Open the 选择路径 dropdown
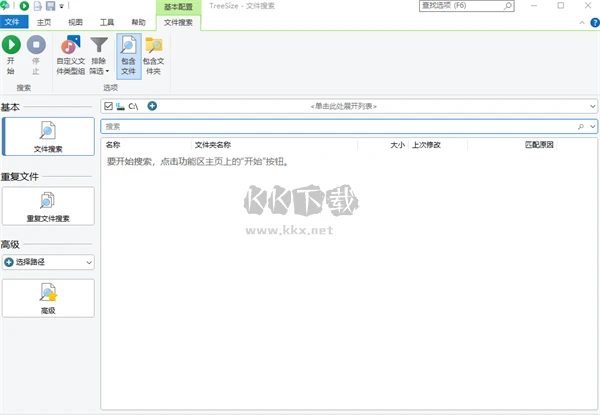This screenshot has height=415, width=600. [x=48, y=262]
